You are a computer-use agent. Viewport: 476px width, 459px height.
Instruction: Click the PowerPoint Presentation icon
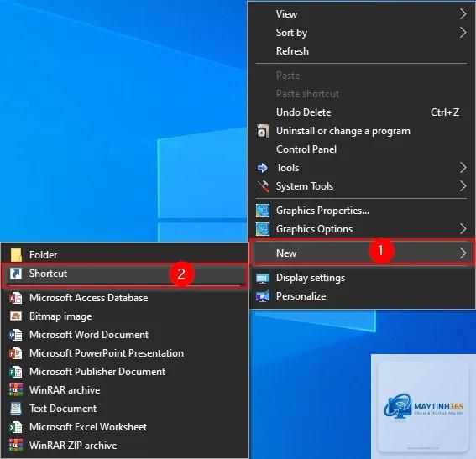tap(16, 353)
